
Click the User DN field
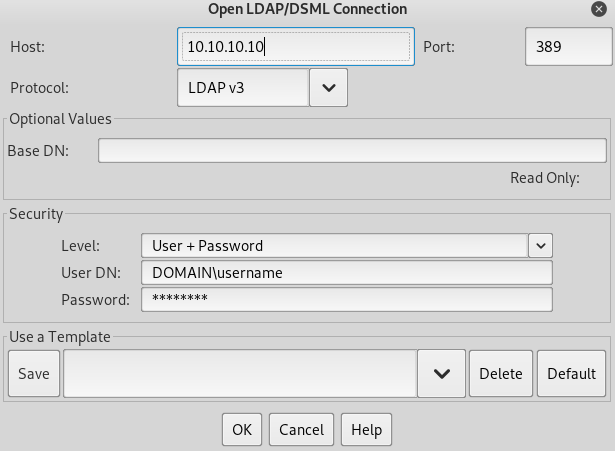[x=346, y=273]
